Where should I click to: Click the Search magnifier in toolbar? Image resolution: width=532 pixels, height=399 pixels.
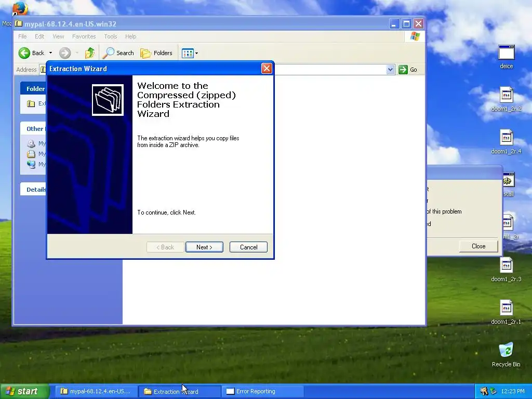point(108,53)
